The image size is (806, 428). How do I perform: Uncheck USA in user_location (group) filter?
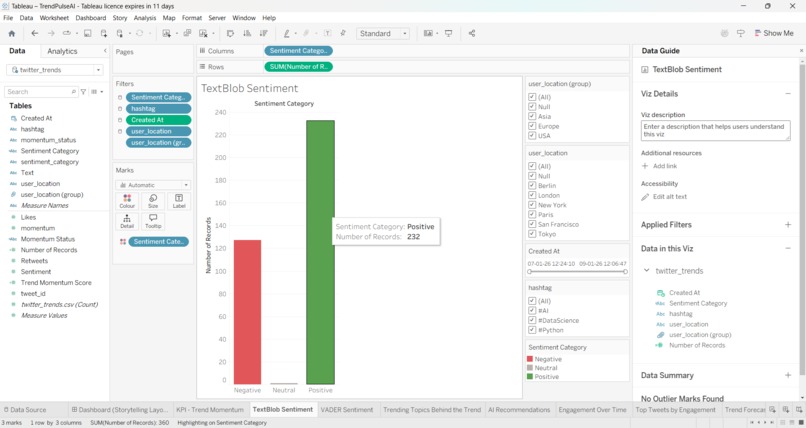532,136
